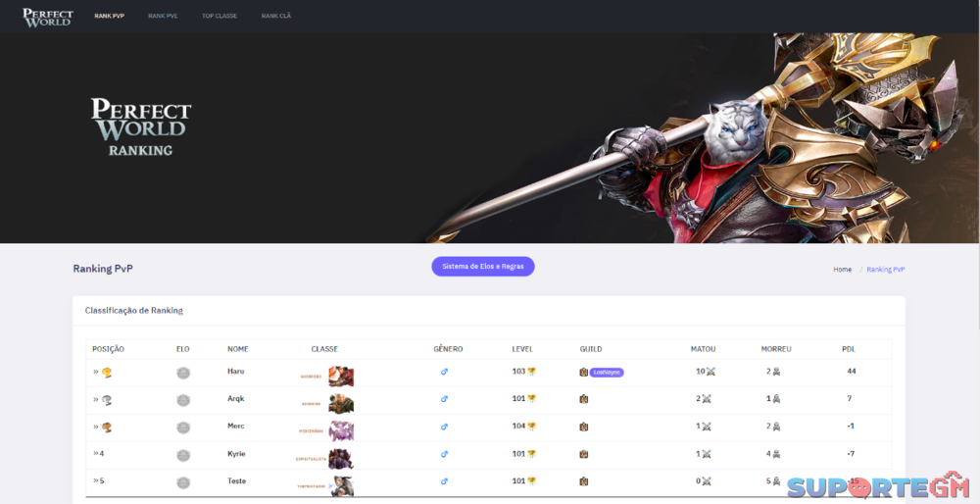The image size is (980, 504).
Task: Click the Home breadcrumb link
Action: pos(842,269)
